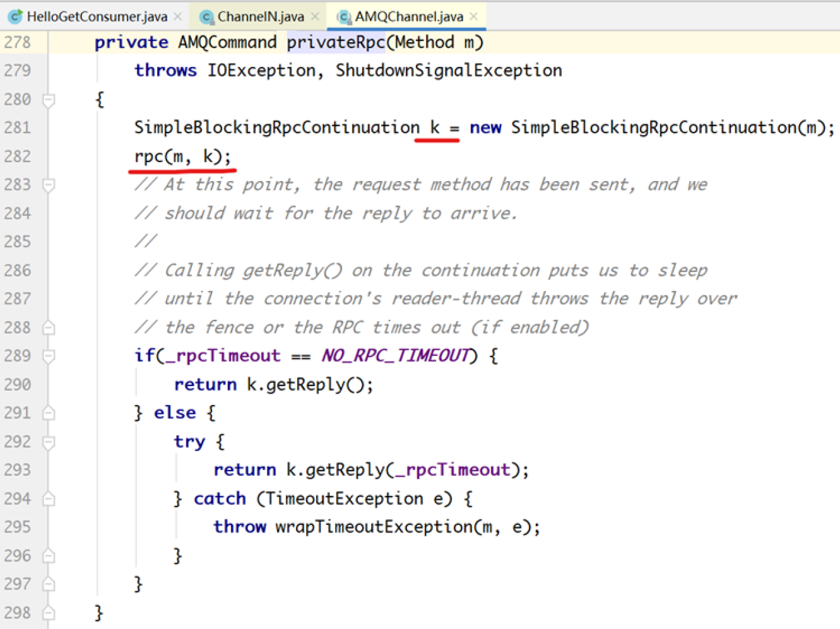This screenshot has height=629, width=840.
Task: Click the AMQChannel.java class icon
Action: click(x=344, y=16)
